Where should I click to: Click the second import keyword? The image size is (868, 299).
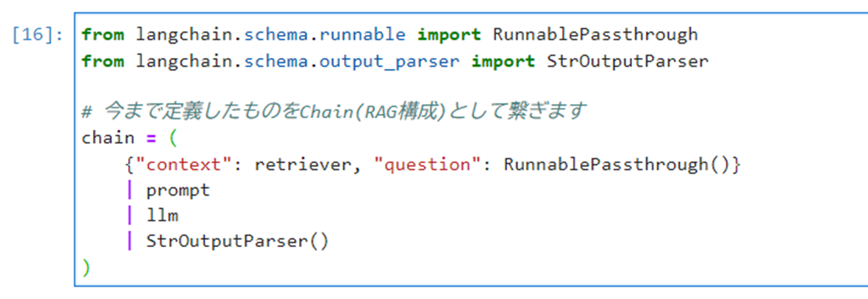[503, 61]
